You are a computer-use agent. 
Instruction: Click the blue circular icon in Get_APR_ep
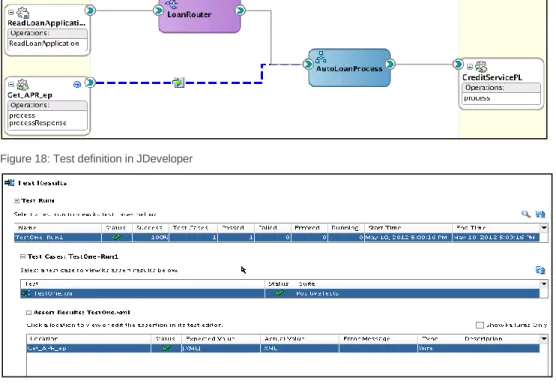point(77,84)
